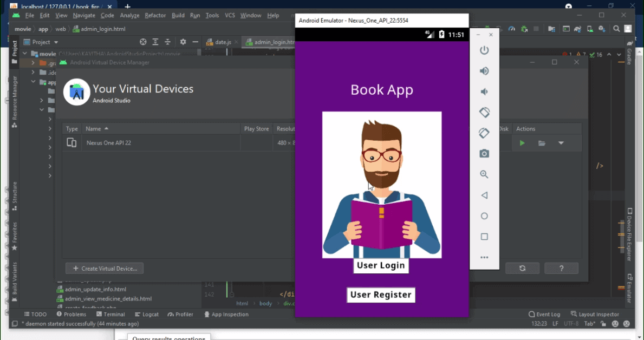Viewport: 644px width, 340px height.
Task: Tap the User Login button
Action: [x=381, y=265]
